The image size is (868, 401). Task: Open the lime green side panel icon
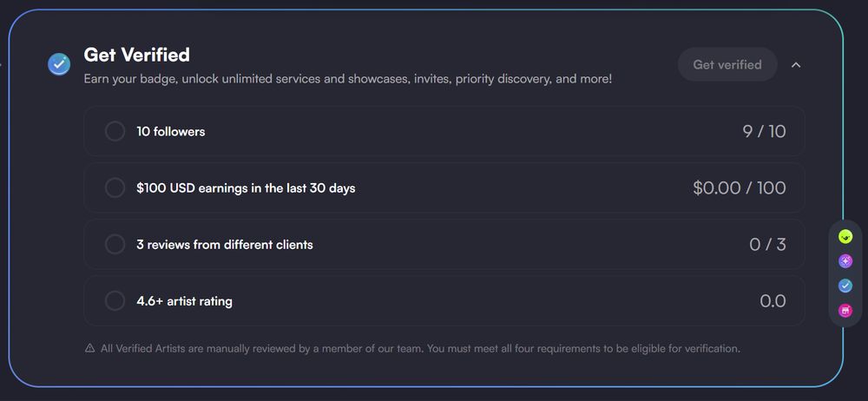coord(845,237)
